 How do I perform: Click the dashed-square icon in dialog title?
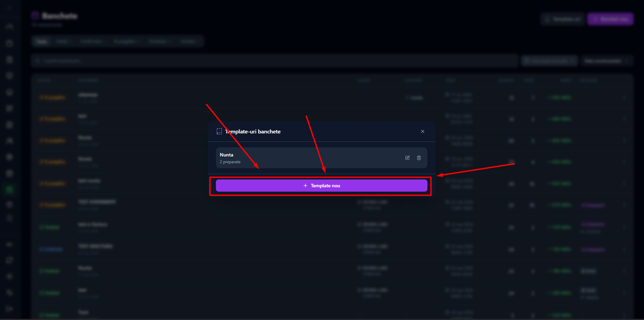point(219,131)
